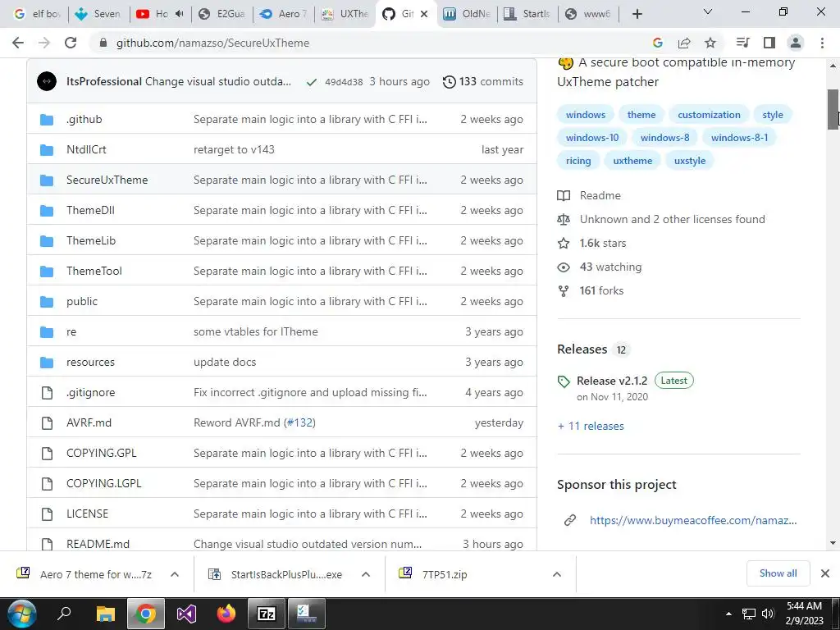
Task: Bookmark this page with the star icon
Action: point(710,43)
